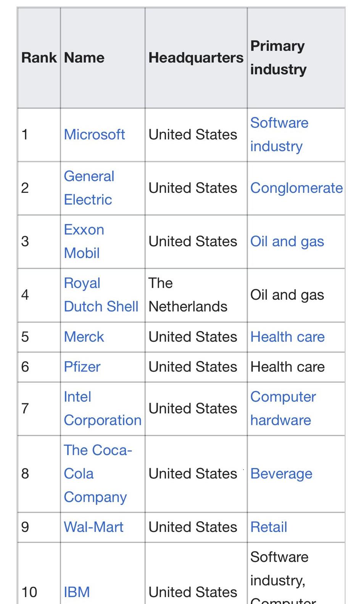Image resolution: width=364 pixels, height=604 pixels.
Task: Open the blue Health care link
Action: pos(287,337)
